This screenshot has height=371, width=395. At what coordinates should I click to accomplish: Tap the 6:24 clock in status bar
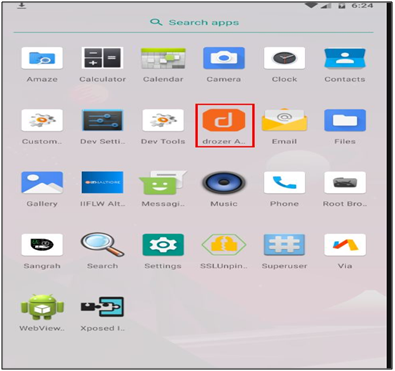coord(362,6)
